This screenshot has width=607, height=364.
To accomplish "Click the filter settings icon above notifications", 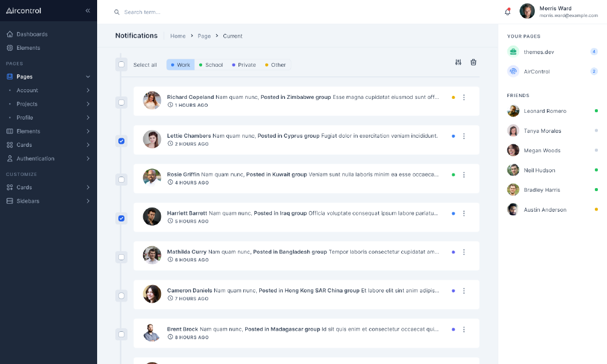I will tap(458, 62).
